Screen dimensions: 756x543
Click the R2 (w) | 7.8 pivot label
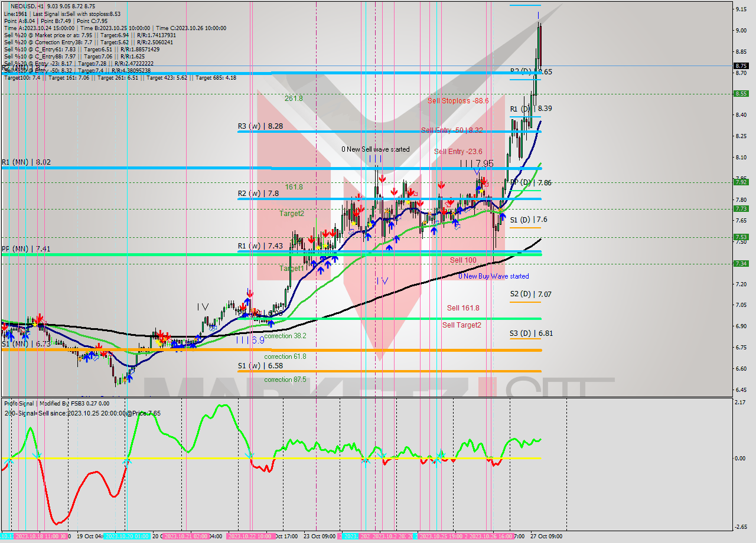coord(259,193)
